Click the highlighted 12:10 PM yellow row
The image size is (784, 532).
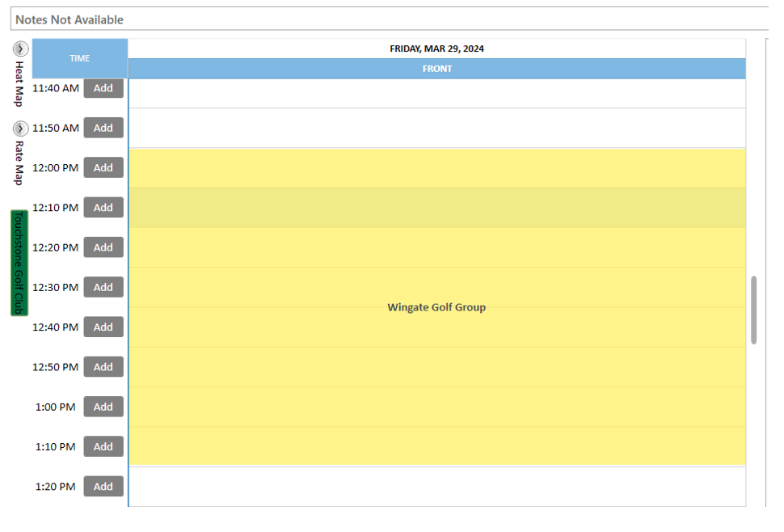point(437,208)
